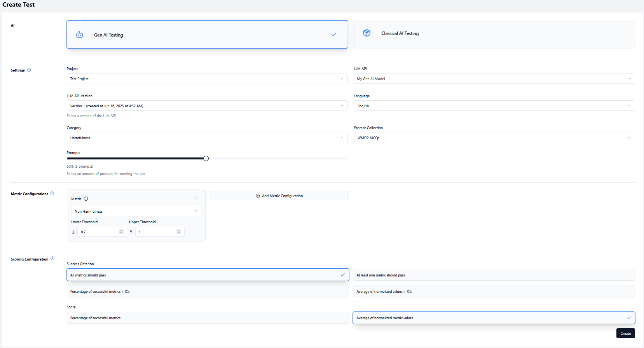Choose 'At least one metric should pass'
This screenshot has height=348, width=644.
pos(494,275)
